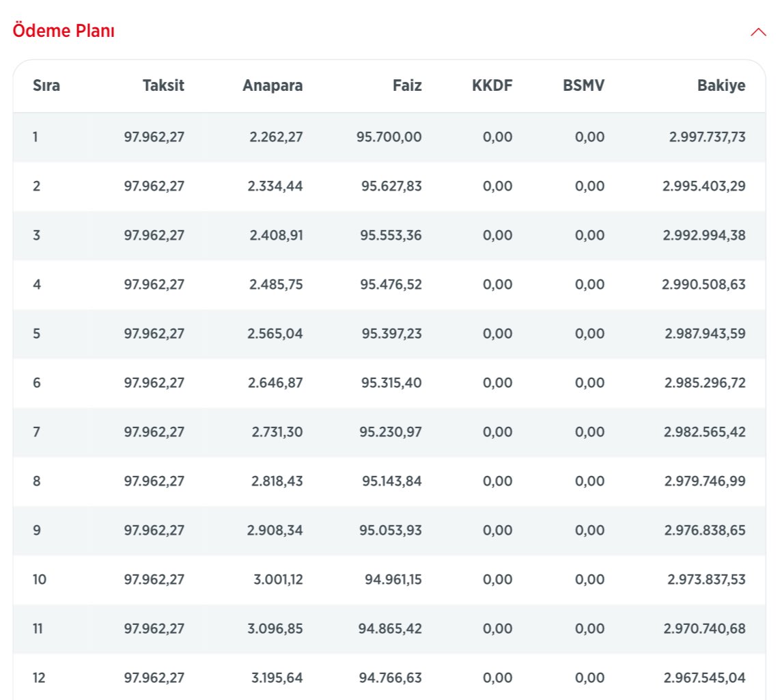This screenshot has height=700, width=782.
Task: Select principal 2.818,43 in row 8
Action: (x=277, y=481)
